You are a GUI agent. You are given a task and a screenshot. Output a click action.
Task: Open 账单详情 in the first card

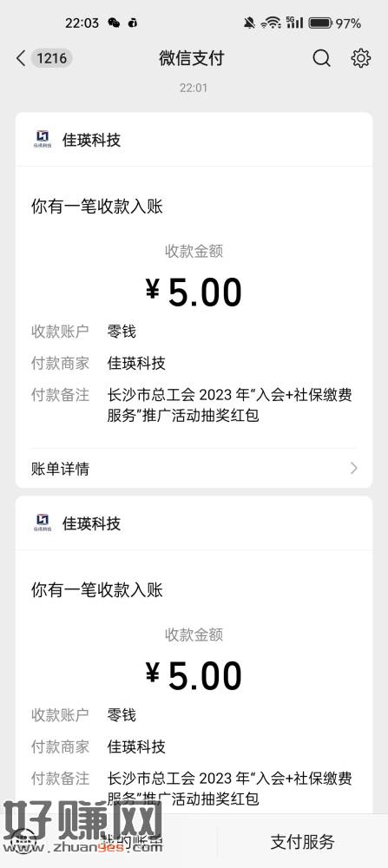coord(194,469)
